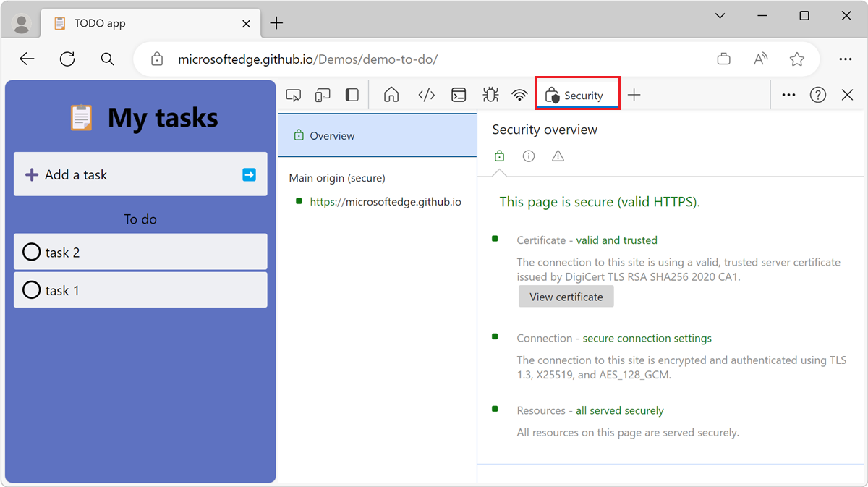Open the Elements tool icon
The height and width of the screenshot is (487, 868).
point(426,95)
